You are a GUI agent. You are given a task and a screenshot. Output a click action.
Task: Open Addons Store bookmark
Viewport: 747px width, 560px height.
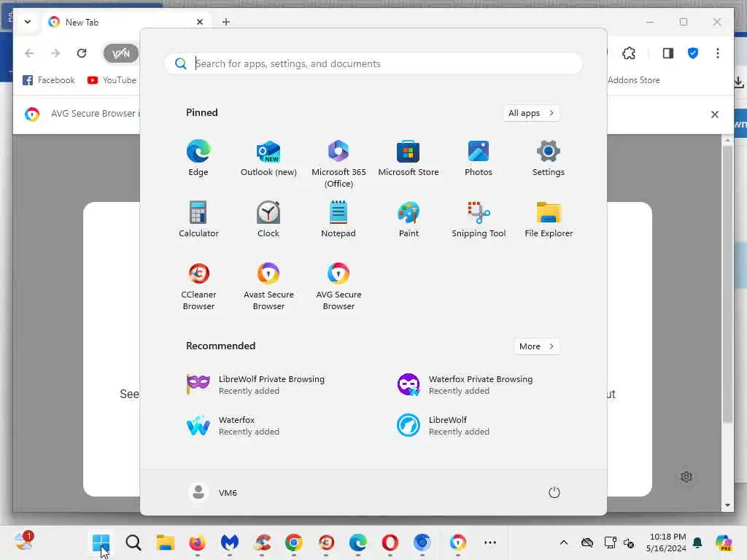click(x=634, y=80)
